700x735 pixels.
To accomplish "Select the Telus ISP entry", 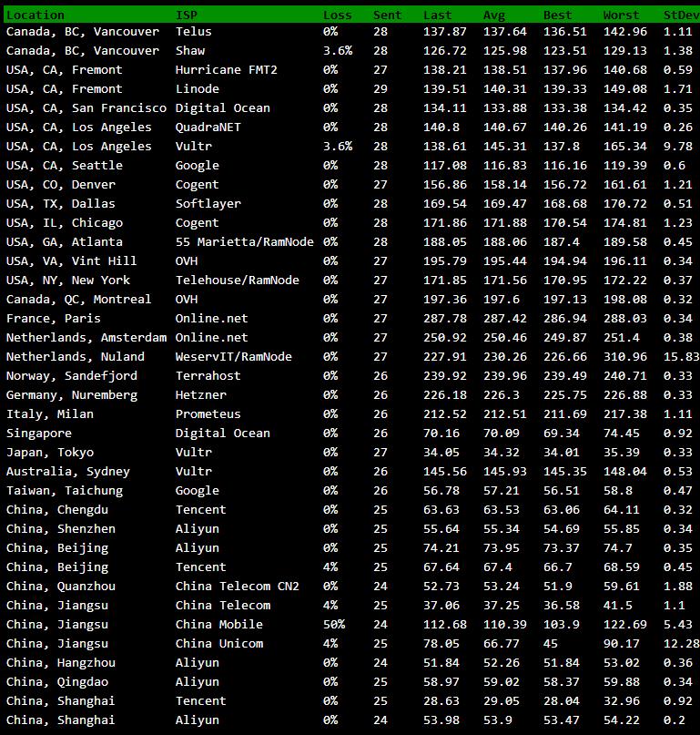I will (x=194, y=32).
